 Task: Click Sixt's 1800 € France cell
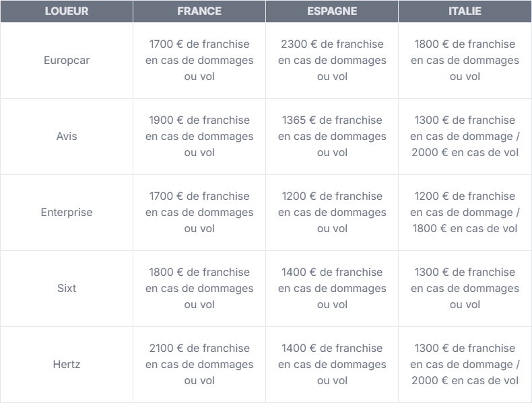click(199, 289)
